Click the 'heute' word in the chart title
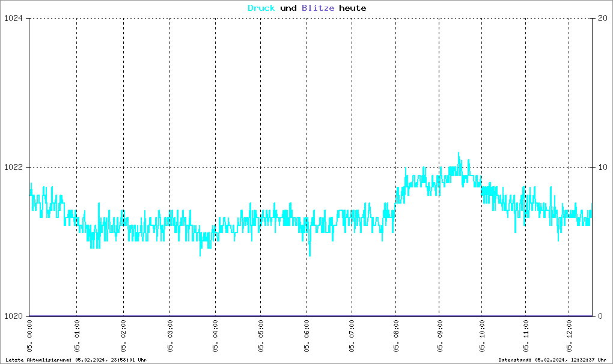 pos(352,8)
